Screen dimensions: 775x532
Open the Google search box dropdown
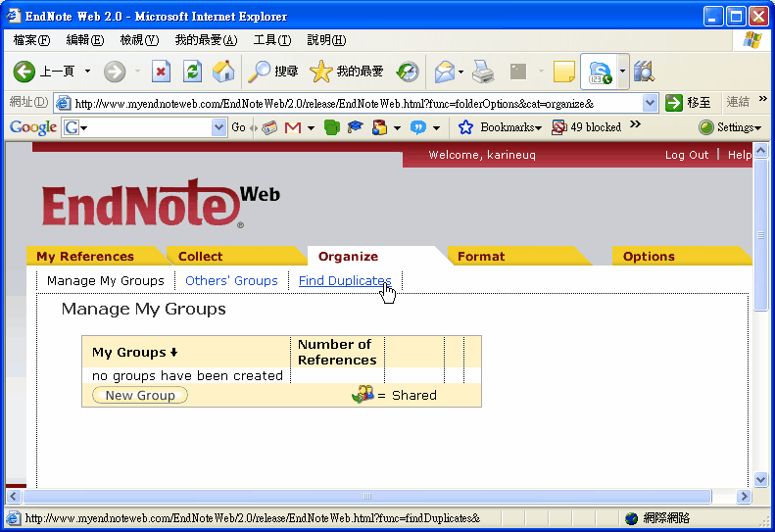click(219, 127)
